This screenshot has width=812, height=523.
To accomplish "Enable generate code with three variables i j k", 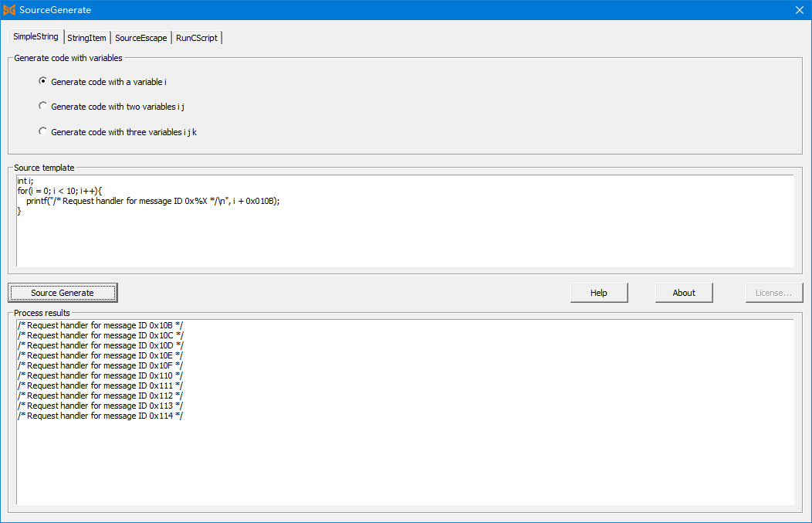I will 43,132.
